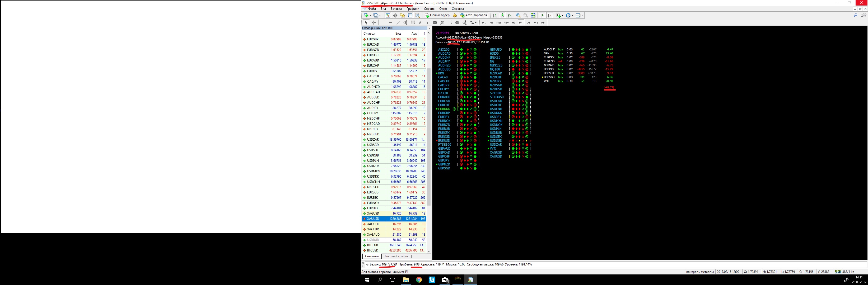Open the Windows Start menu
This screenshot has width=868, height=285.
tap(367, 280)
